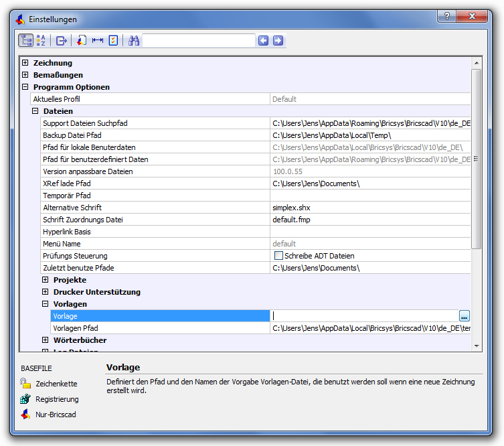Screen dimensions: 504x446
Task: Go to the next search result arrow
Action: tap(278, 41)
